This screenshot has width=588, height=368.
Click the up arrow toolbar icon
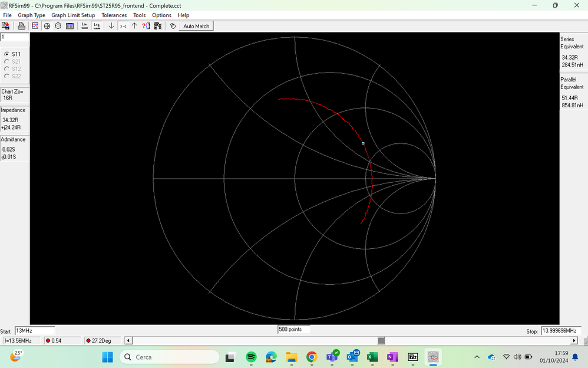click(x=134, y=26)
